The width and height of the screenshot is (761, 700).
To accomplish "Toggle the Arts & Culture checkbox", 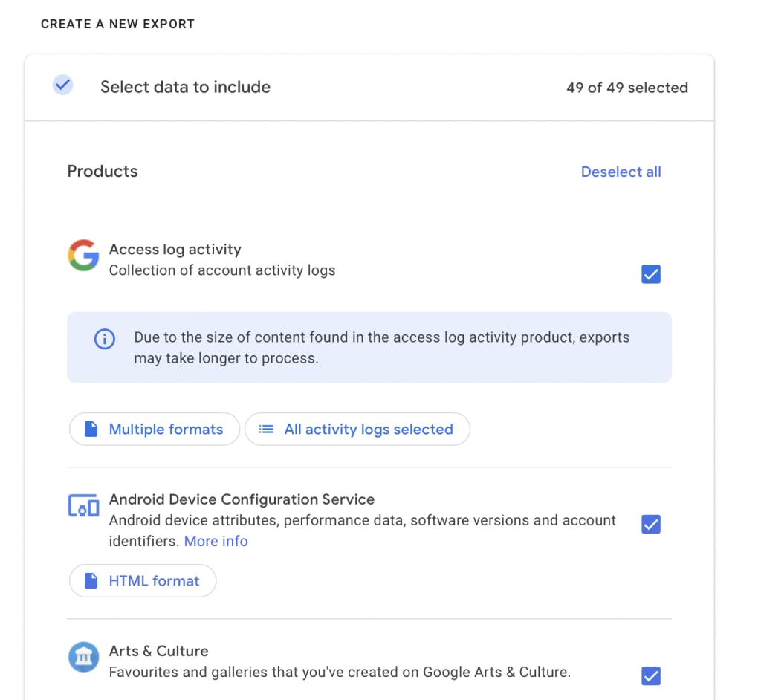I will pos(651,675).
